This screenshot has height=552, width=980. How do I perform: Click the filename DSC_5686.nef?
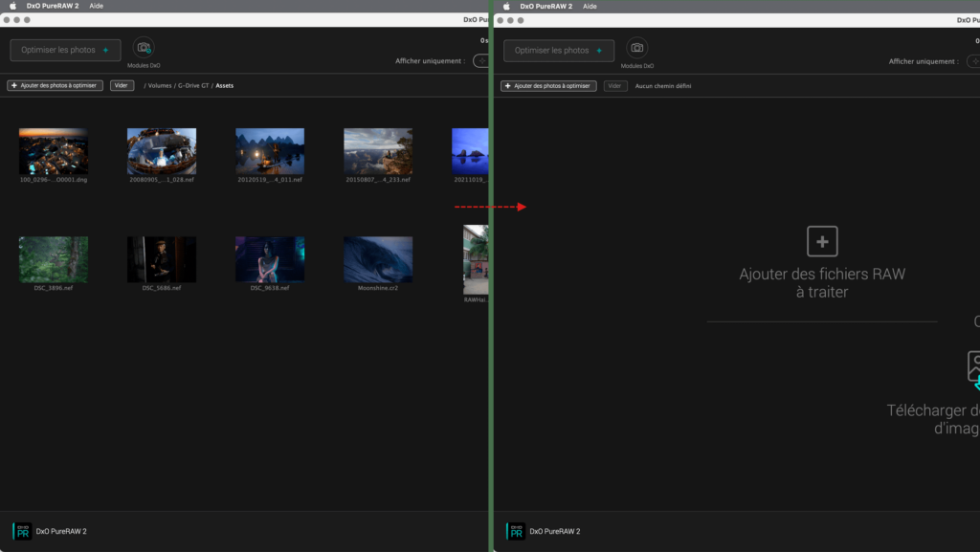coord(162,288)
